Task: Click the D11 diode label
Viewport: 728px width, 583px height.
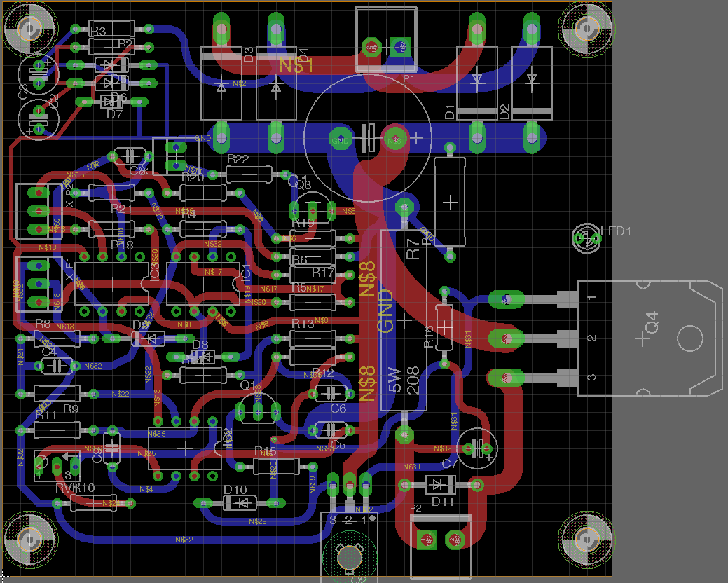Action: 442,501
